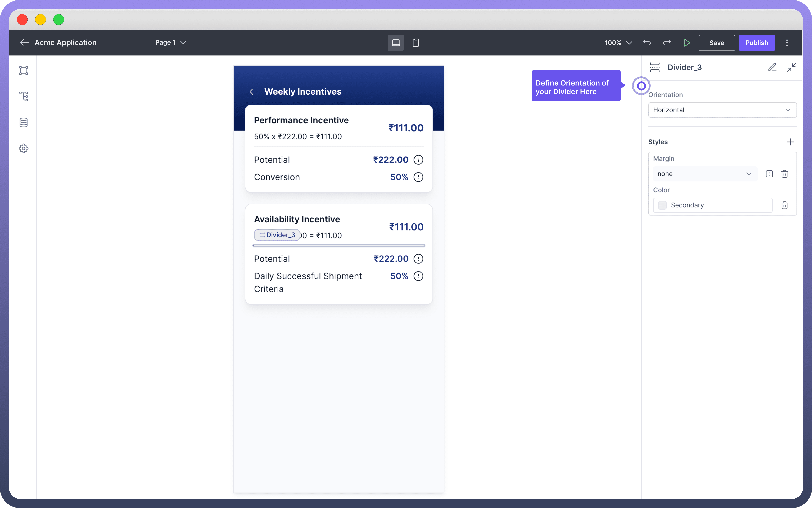The height and width of the screenshot is (508, 812).
Task: Click the Secondary color swatch
Action: click(662, 205)
